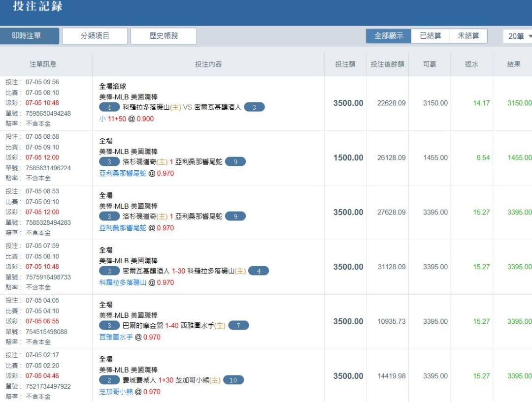Click score badge 7 beside 西雅圖水手
Viewport: 532px width, 402px height.
[238, 325]
